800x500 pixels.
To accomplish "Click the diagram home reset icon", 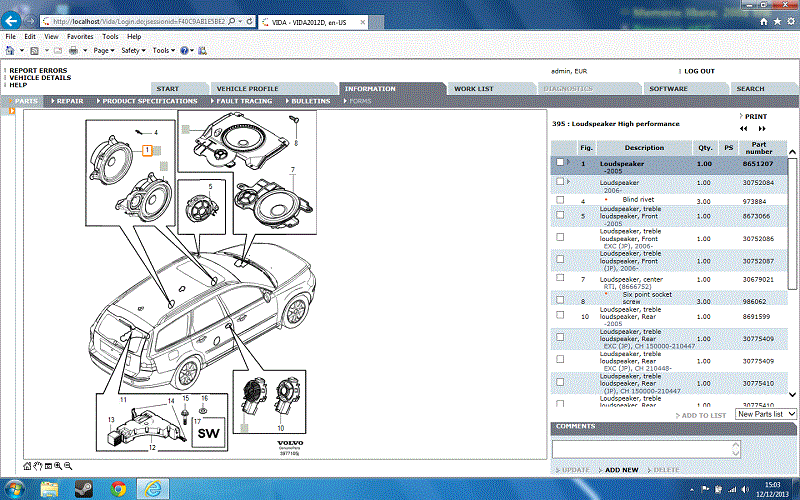I will point(28,466).
